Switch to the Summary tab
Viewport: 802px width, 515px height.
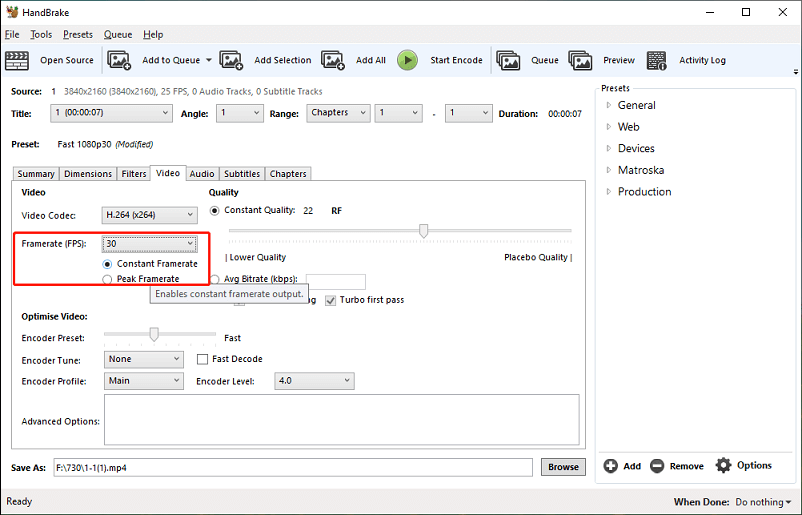36,174
